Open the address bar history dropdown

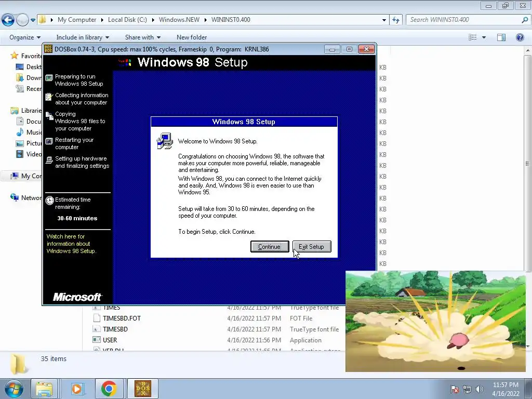384,20
